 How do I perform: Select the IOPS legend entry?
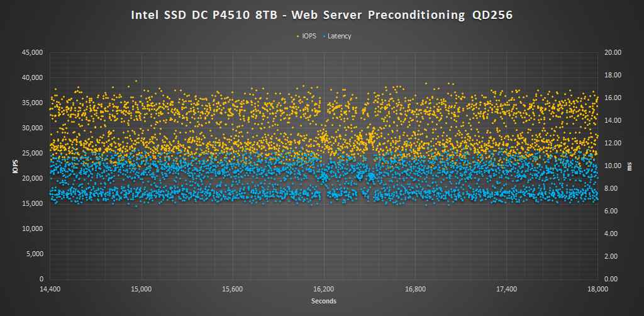click(306, 36)
